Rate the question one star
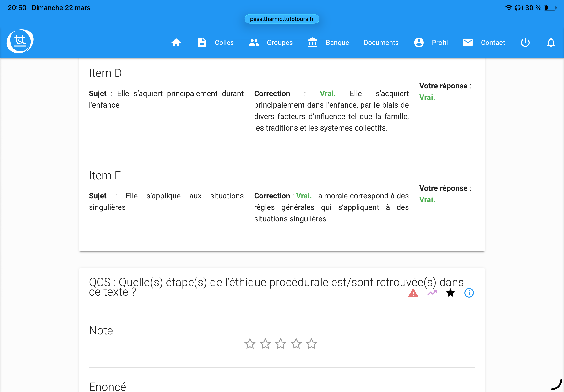Viewport: 564px width, 392px height. [x=250, y=344]
